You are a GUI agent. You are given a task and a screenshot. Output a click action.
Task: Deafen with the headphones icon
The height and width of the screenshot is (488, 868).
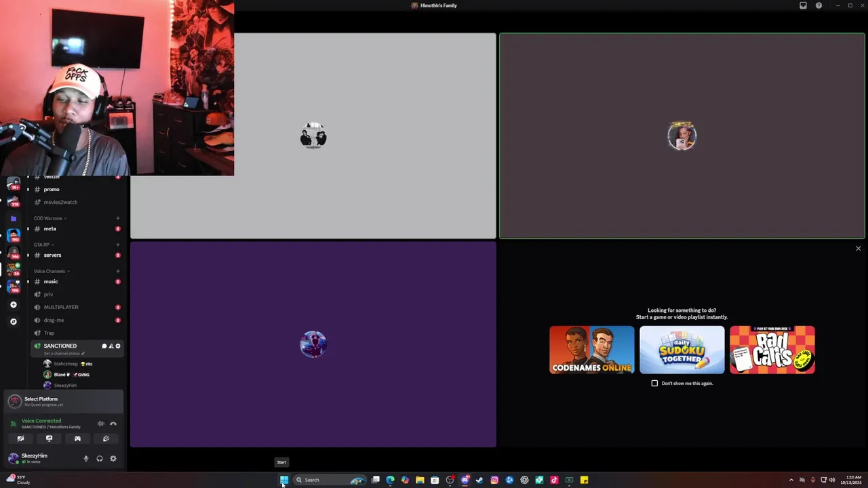coord(100,459)
